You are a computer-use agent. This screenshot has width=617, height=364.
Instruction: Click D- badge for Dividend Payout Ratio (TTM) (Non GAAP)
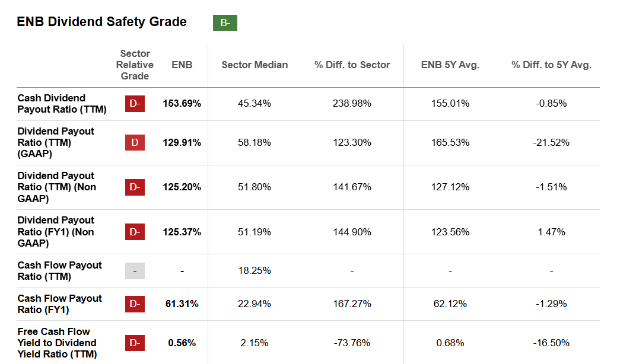pos(135,187)
